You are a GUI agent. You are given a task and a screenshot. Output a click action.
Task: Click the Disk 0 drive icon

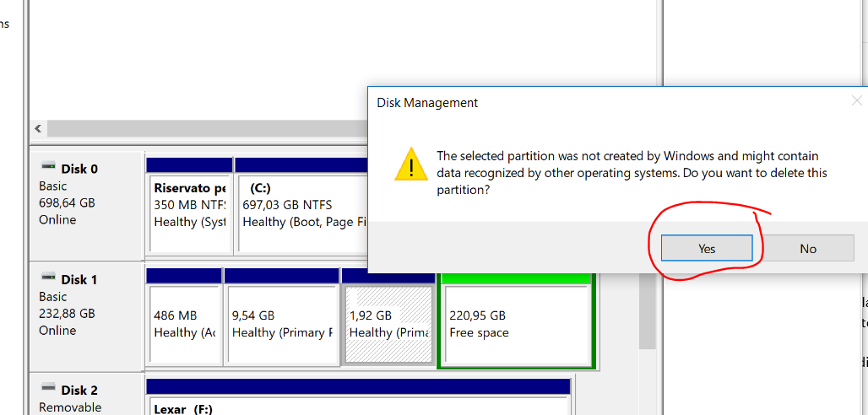pyautogui.click(x=48, y=168)
